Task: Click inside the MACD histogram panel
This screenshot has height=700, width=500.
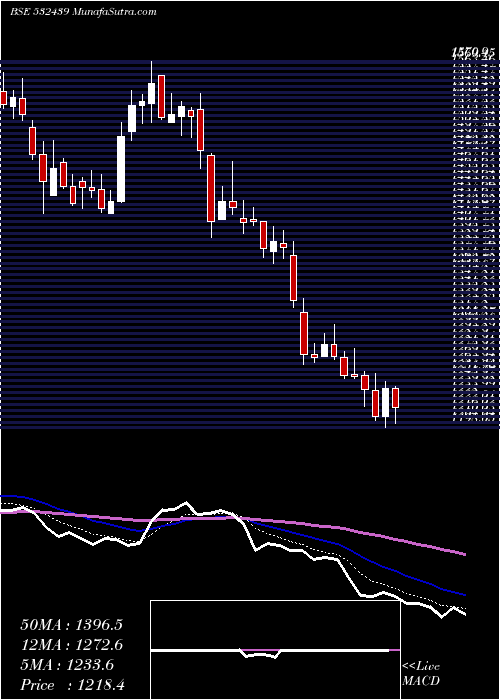Action: 275,650
